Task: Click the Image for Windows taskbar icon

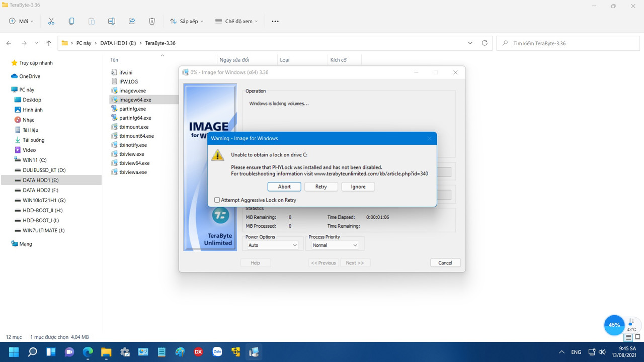Action: click(x=254, y=352)
